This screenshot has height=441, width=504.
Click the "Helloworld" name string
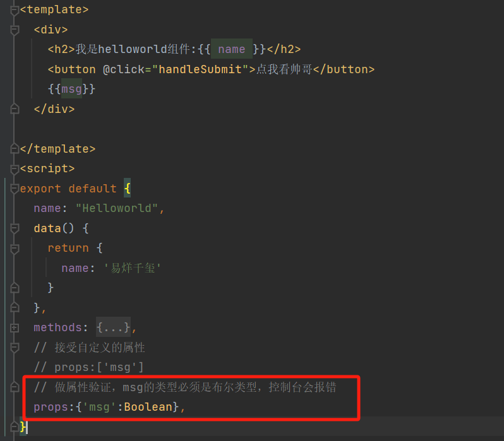click(117, 208)
